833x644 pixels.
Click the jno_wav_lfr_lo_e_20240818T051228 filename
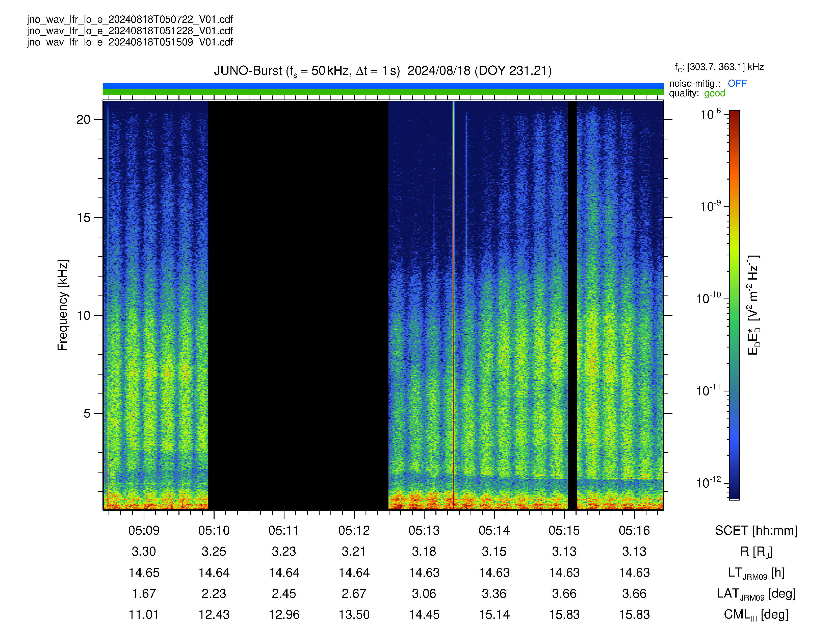[x=130, y=31]
